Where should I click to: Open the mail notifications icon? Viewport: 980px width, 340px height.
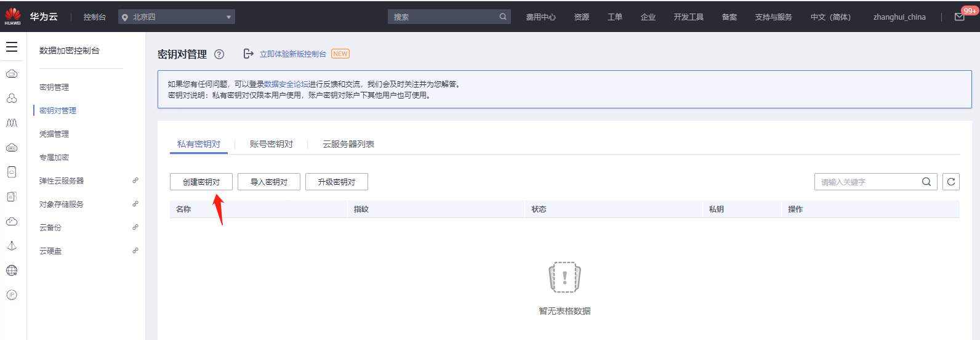[x=959, y=17]
